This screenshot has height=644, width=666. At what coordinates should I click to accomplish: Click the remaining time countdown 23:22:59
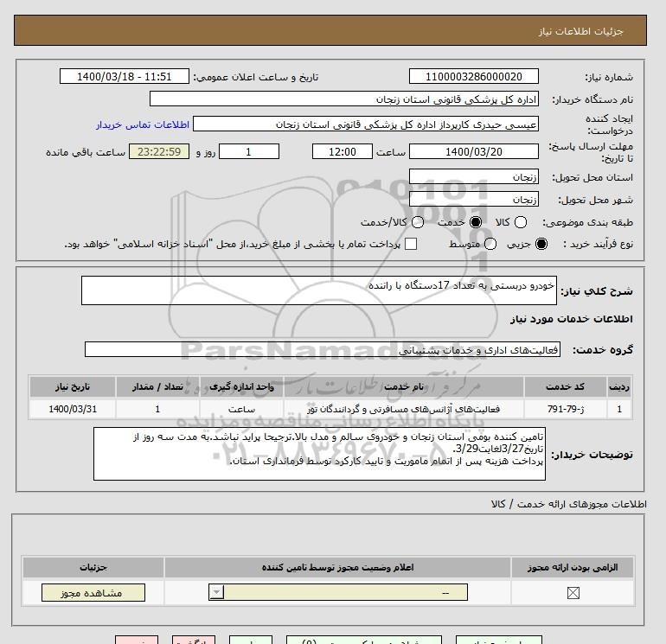click(x=159, y=151)
